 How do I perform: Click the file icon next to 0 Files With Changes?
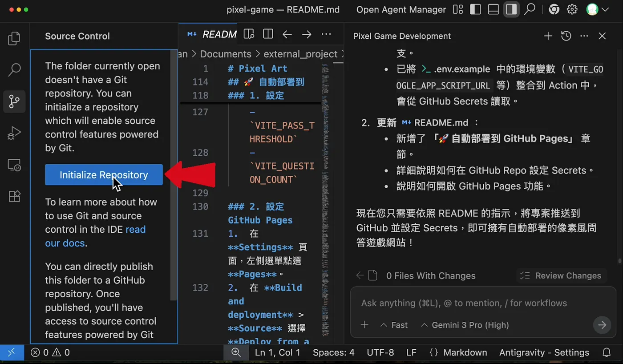372,276
